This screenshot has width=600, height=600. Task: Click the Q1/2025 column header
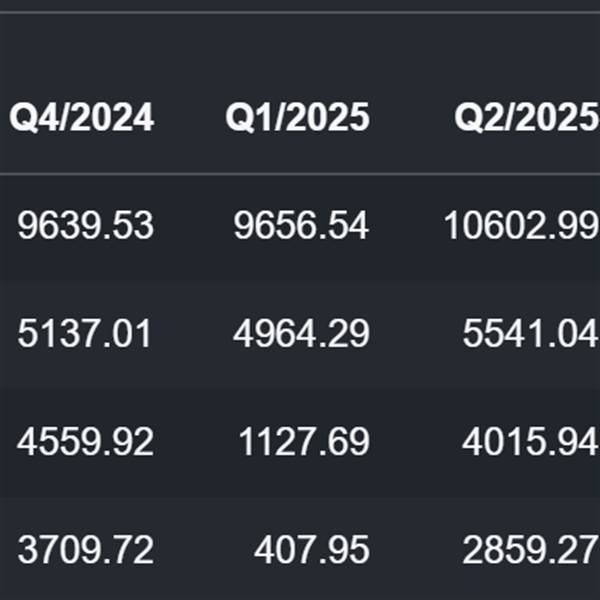(298, 118)
